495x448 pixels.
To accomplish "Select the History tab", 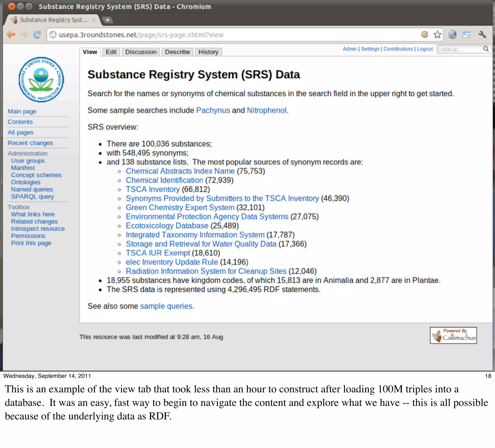I will tap(208, 52).
